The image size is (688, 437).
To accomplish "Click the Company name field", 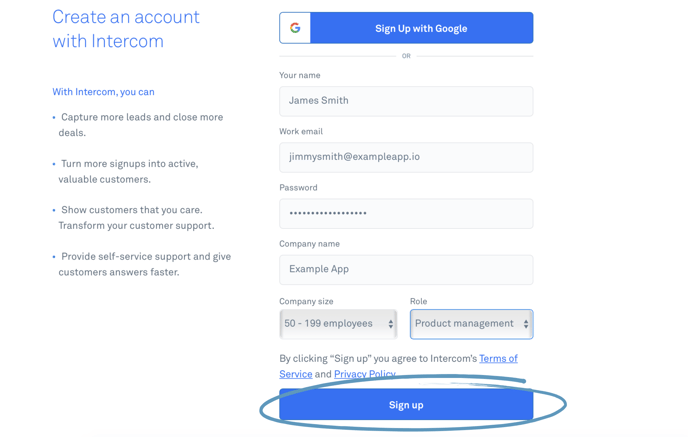I will pos(406,269).
